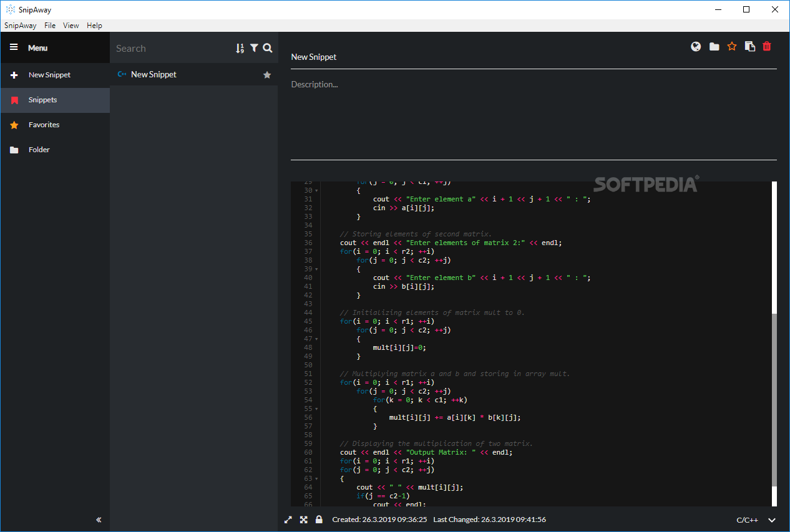
Task: Toggle the orange star favorite in snippet toolbar
Action: [x=732, y=46]
